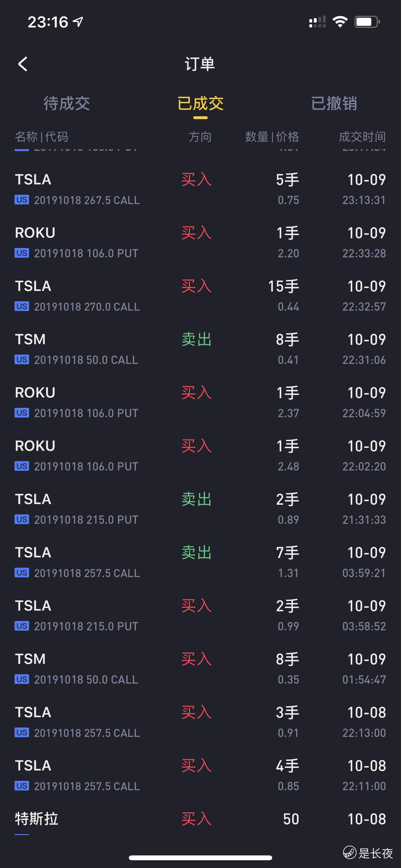Tap the Wi-Fi status icon
401x868 pixels.
pyautogui.click(x=340, y=22)
